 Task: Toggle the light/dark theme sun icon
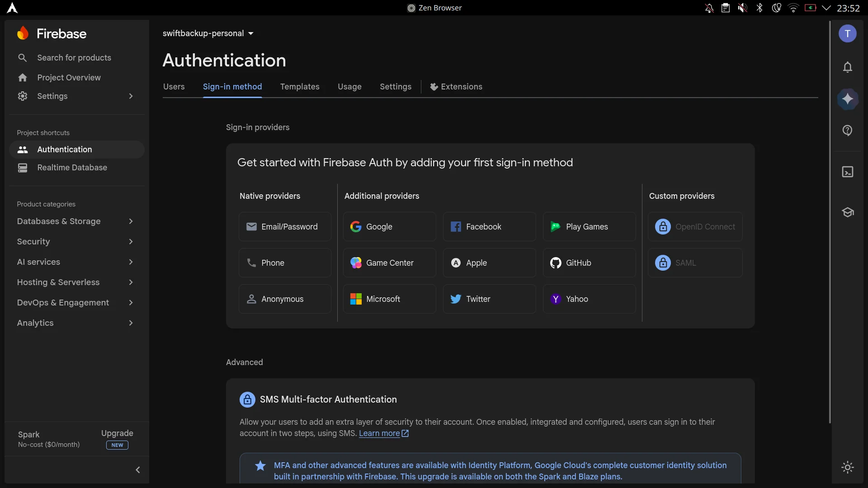[x=848, y=467]
